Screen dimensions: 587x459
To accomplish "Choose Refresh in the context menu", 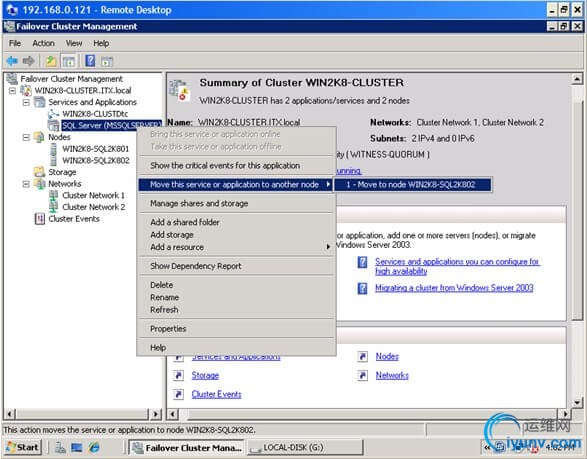I will [x=237, y=310].
